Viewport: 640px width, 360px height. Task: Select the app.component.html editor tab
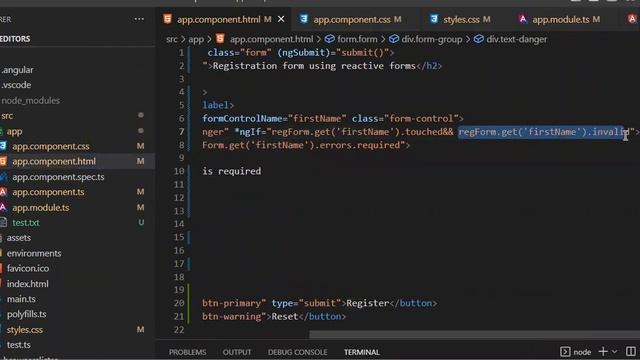(x=218, y=19)
